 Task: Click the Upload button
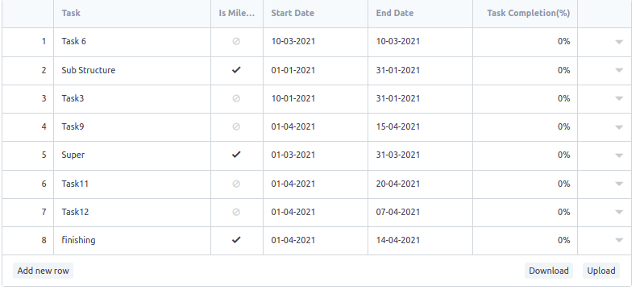point(601,271)
